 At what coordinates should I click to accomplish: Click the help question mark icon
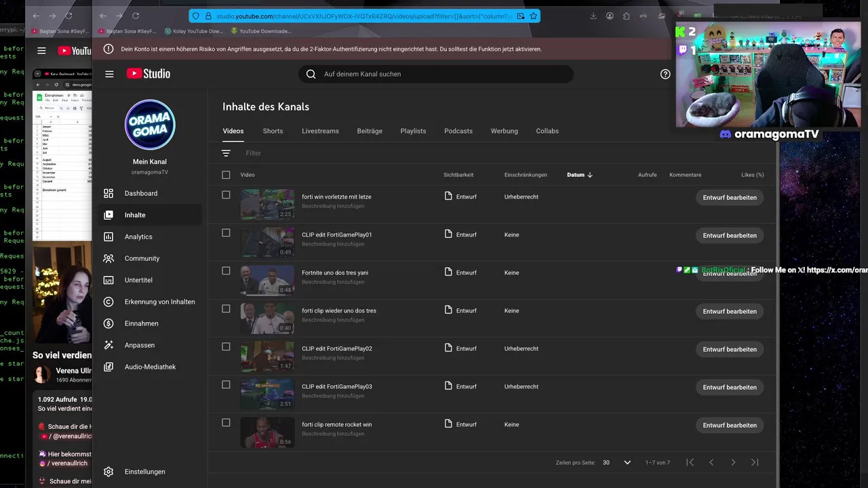coord(665,74)
